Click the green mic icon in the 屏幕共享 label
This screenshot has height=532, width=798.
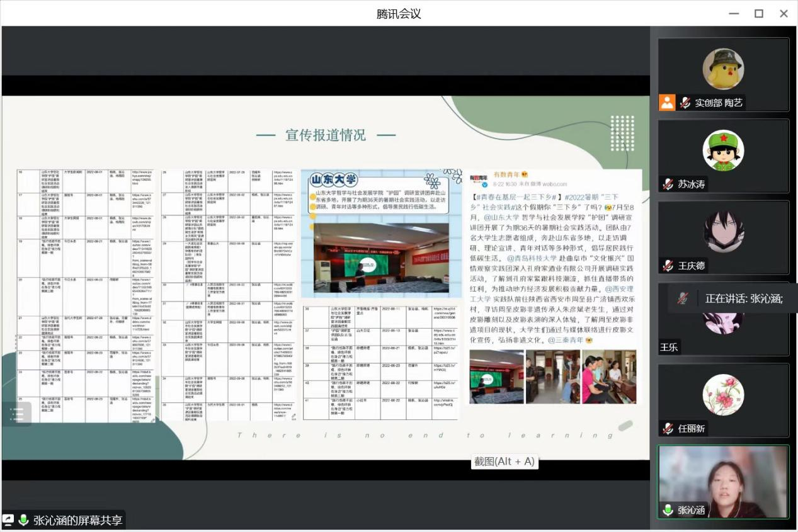coord(24,520)
